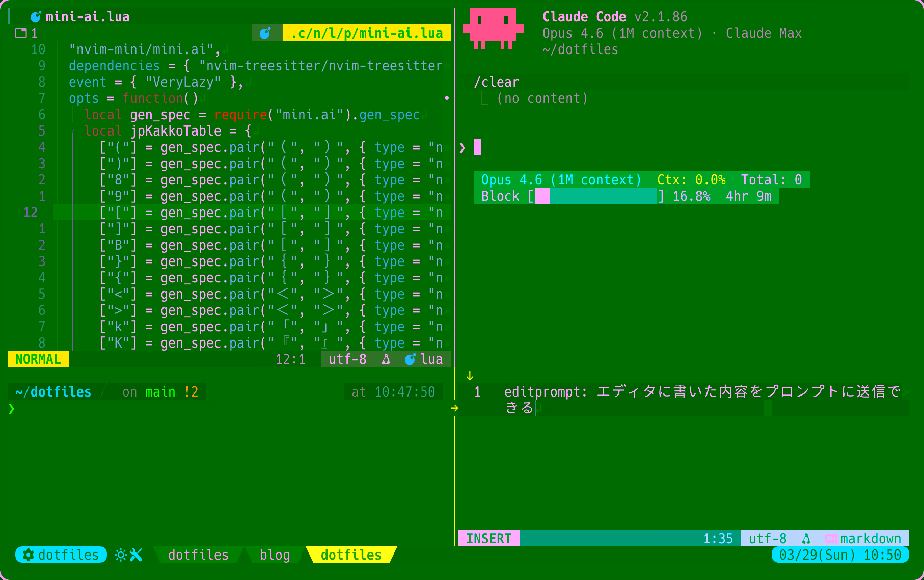Click the INSERT mode indicator

pos(488,538)
